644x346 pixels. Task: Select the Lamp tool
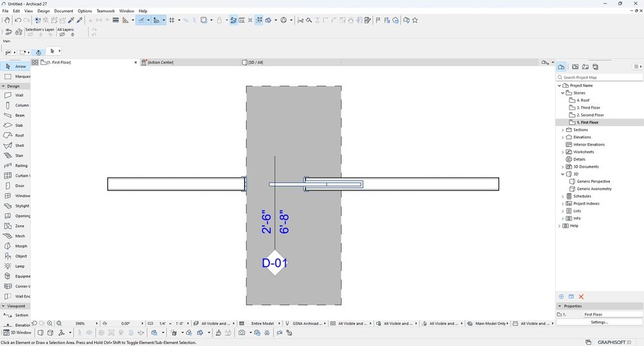[x=15, y=266]
